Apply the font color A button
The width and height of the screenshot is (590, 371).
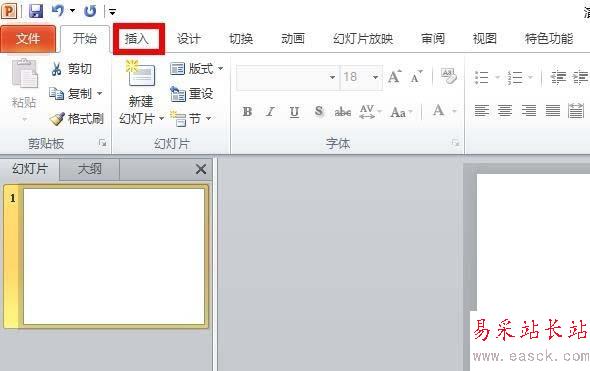tap(438, 111)
